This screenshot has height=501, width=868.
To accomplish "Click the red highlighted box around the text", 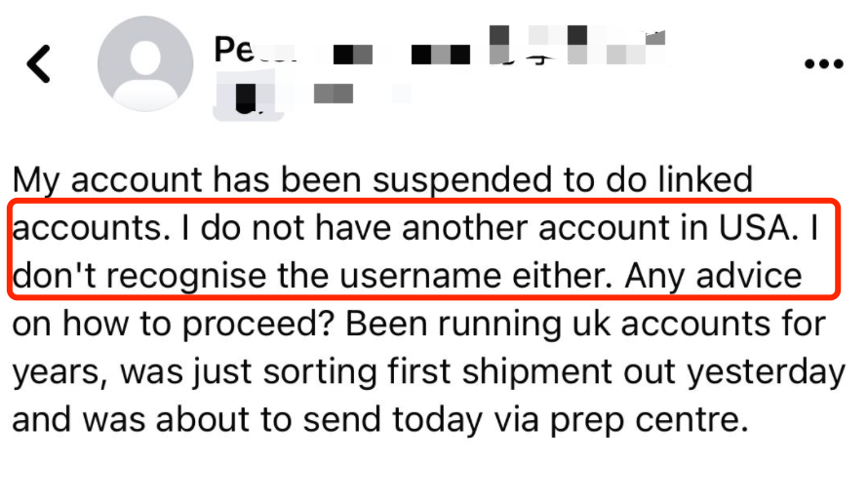I will [423, 250].
